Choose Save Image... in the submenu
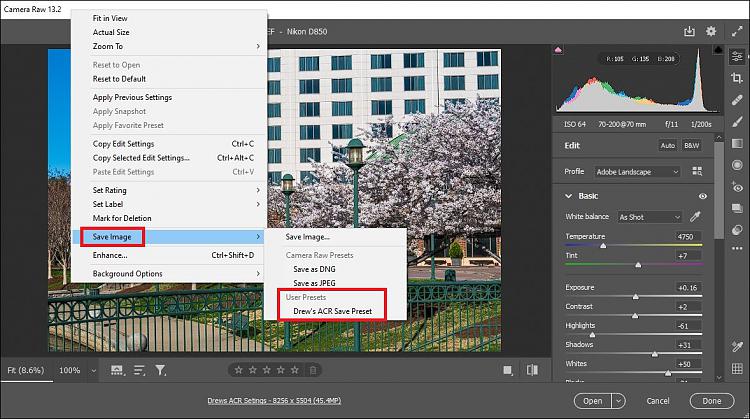This screenshot has height=419, width=750. tap(335, 237)
